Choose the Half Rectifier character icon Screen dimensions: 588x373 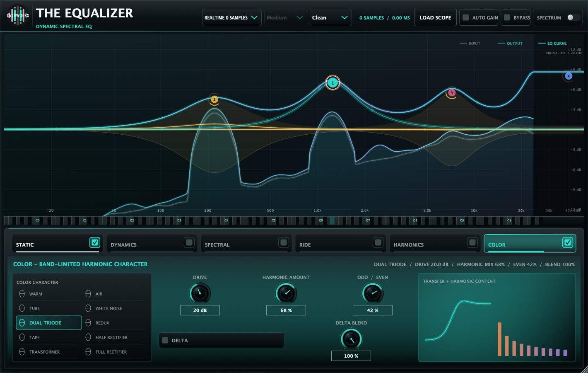88,337
